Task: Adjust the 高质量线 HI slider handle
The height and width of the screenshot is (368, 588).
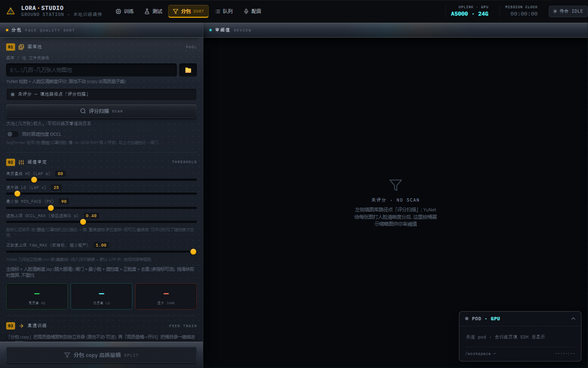Action: [34, 180]
